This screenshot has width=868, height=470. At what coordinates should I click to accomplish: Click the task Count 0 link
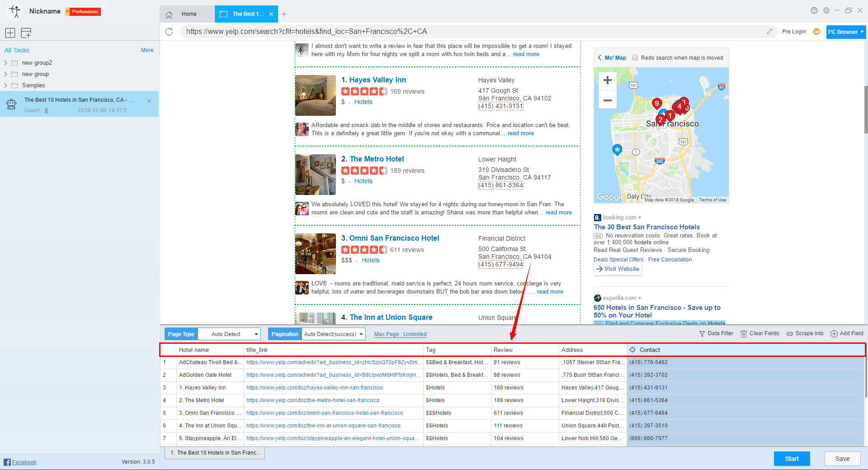(46, 110)
